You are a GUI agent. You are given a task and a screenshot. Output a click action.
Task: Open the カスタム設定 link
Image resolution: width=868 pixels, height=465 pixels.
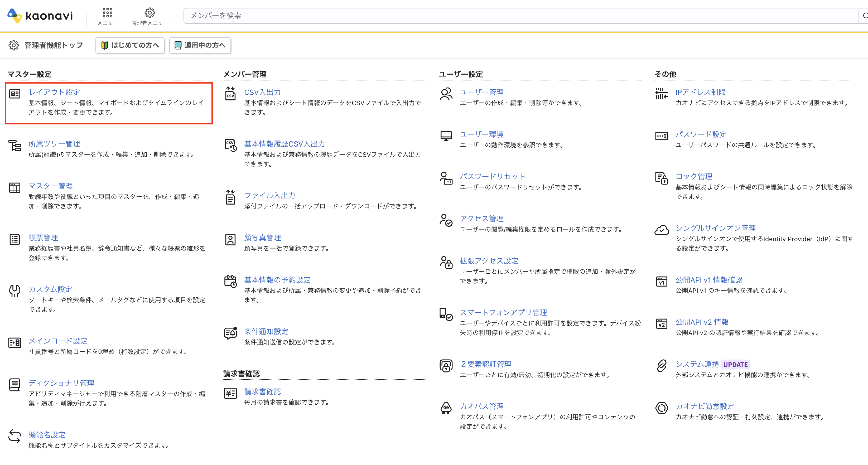click(50, 289)
